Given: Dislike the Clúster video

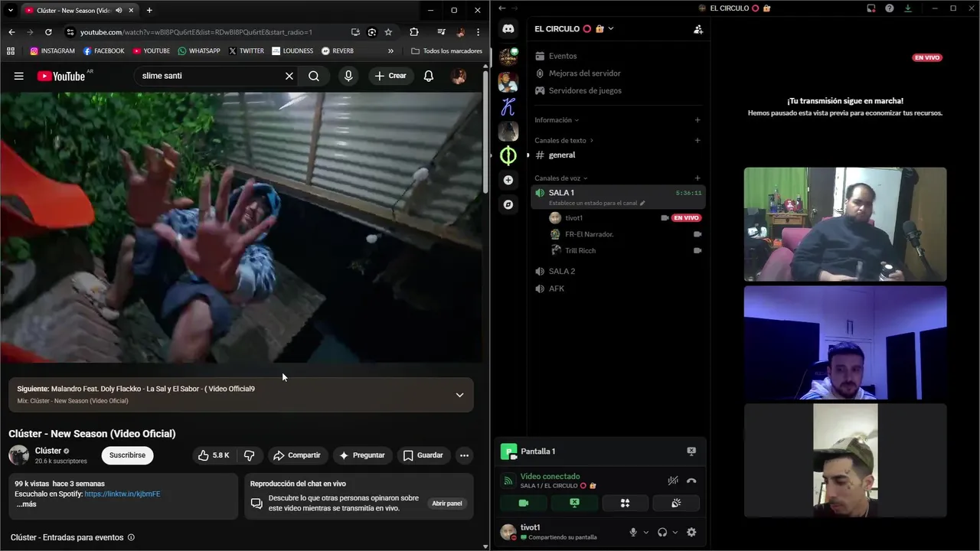Looking at the screenshot, I should click(249, 455).
